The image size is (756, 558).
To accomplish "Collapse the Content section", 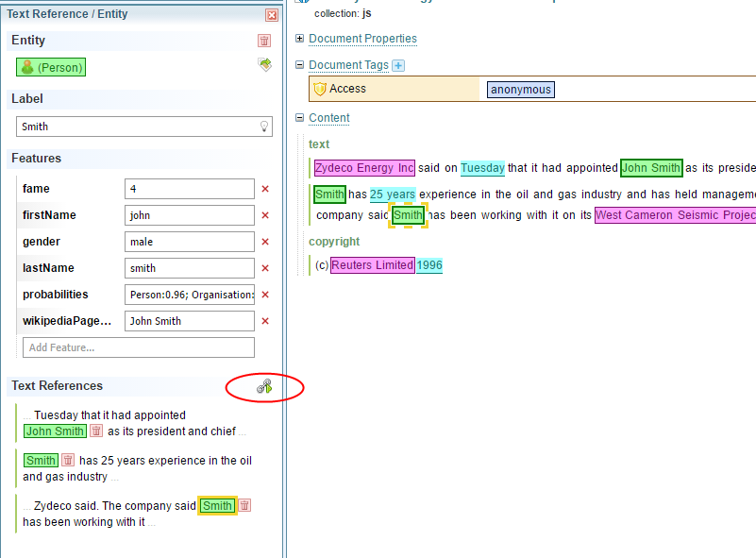I will 300,118.
